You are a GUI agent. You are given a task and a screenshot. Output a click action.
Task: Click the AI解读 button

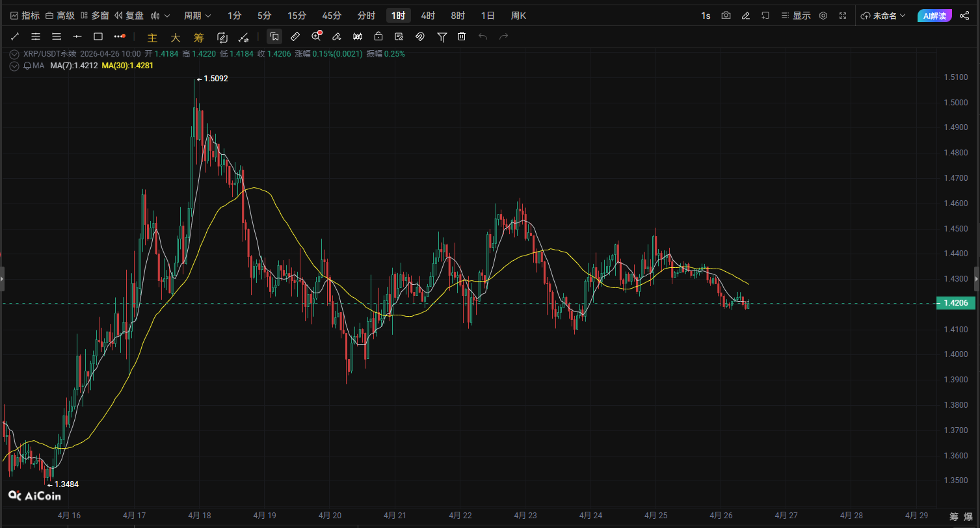[935, 16]
